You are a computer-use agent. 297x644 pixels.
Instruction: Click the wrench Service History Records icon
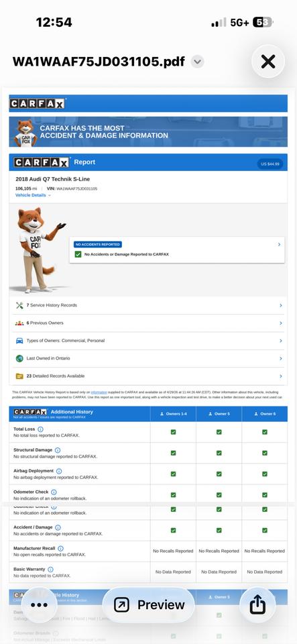tap(19, 305)
